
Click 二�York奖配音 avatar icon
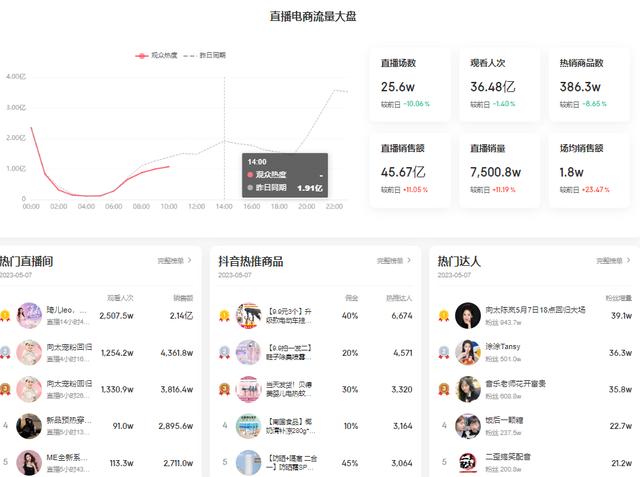[468, 461]
